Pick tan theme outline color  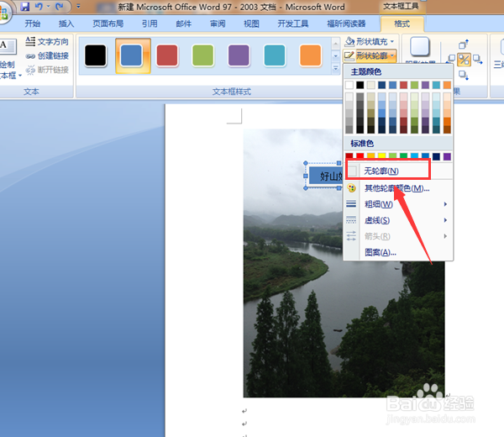[371, 85]
